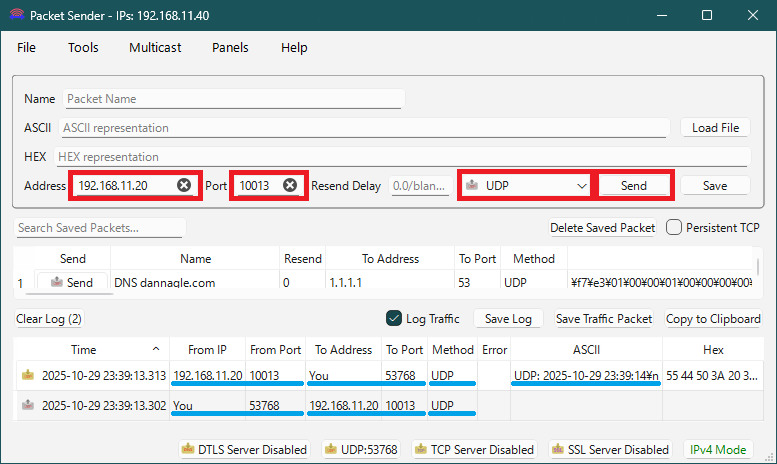
Task: Click the UDP:53768 status bar icon
Action: coord(332,450)
